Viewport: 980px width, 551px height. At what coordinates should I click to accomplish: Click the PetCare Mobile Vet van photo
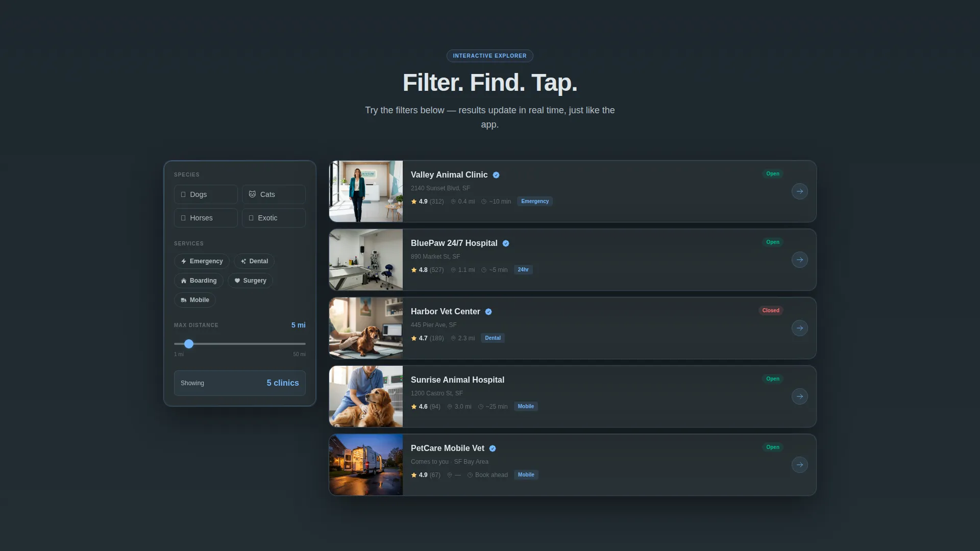point(366,465)
